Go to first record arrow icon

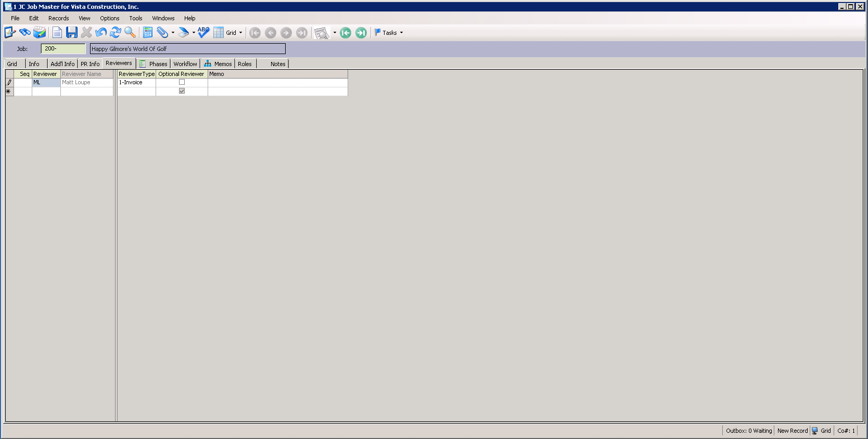click(255, 33)
